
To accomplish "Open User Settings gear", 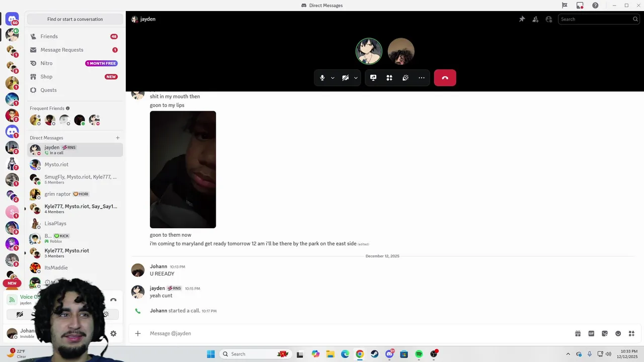I will (113, 333).
